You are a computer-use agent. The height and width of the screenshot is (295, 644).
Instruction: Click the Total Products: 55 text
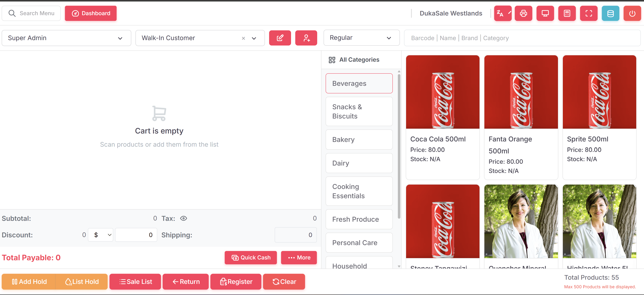(x=592, y=277)
